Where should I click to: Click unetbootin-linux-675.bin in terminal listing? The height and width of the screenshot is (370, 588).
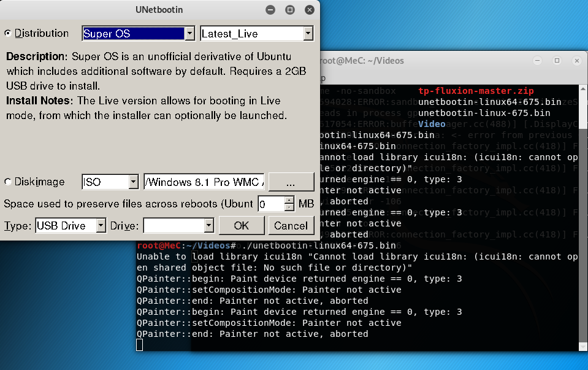point(484,113)
